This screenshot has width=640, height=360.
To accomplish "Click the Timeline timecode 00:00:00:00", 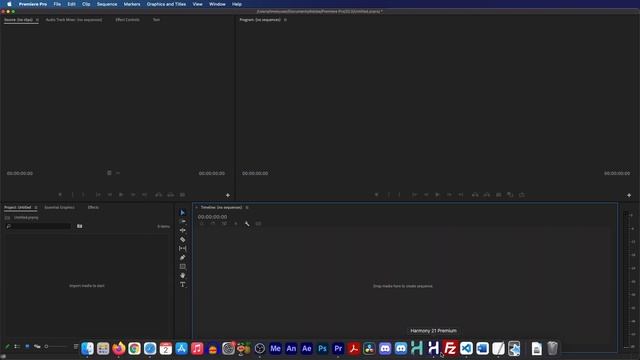I will click(212, 217).
